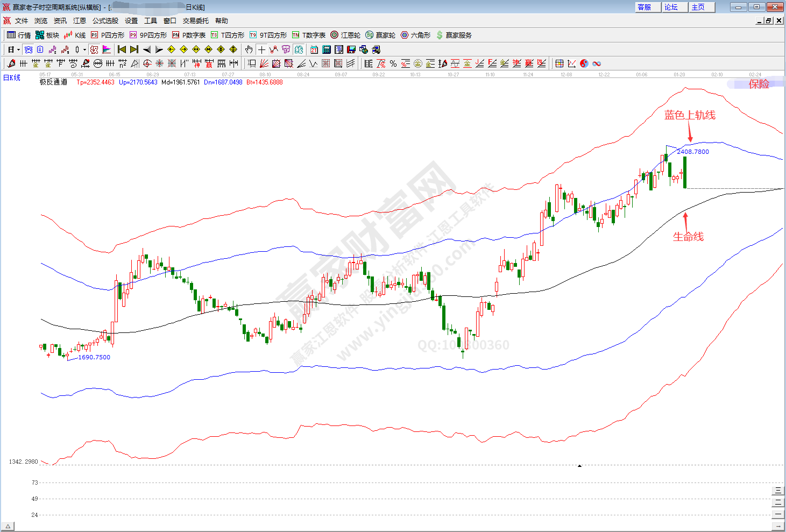Expand the period selector dropdown arrow
Image resolution: width=786 pixels, height=532 pixels.
(18, 49)
